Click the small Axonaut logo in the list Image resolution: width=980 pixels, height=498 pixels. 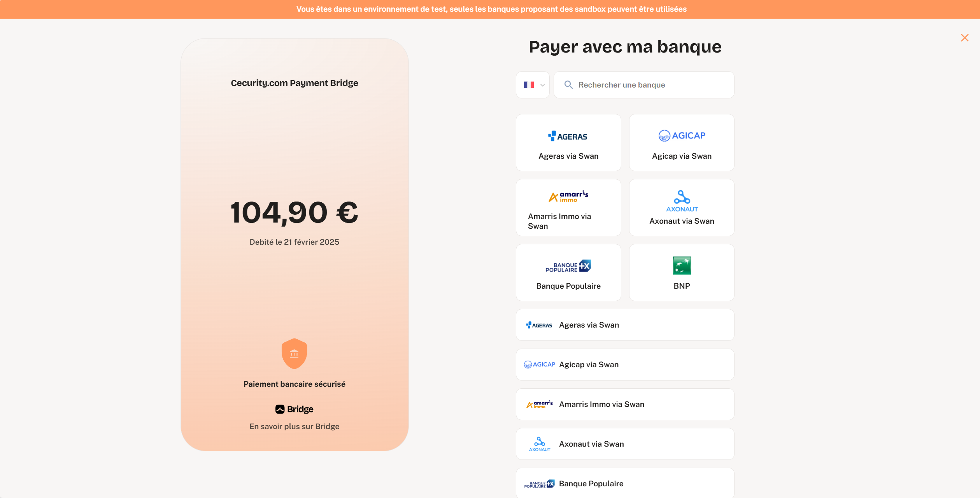(539, 444)
